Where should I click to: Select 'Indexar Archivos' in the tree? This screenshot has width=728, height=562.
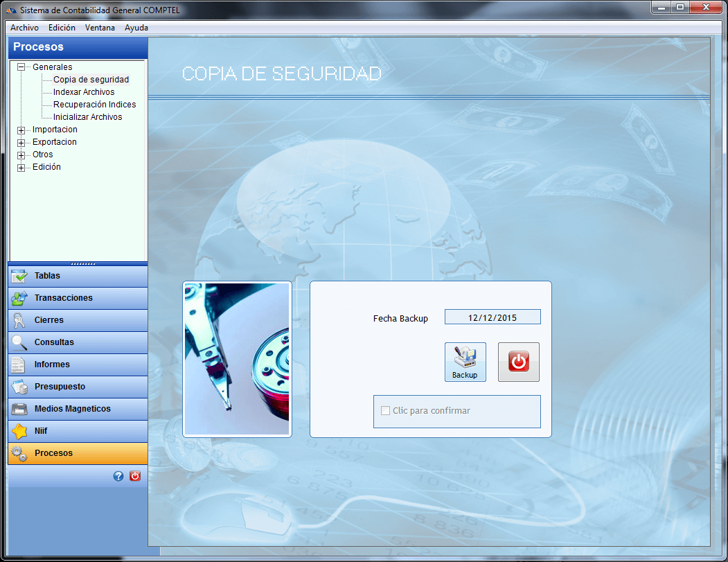[84, 92]
